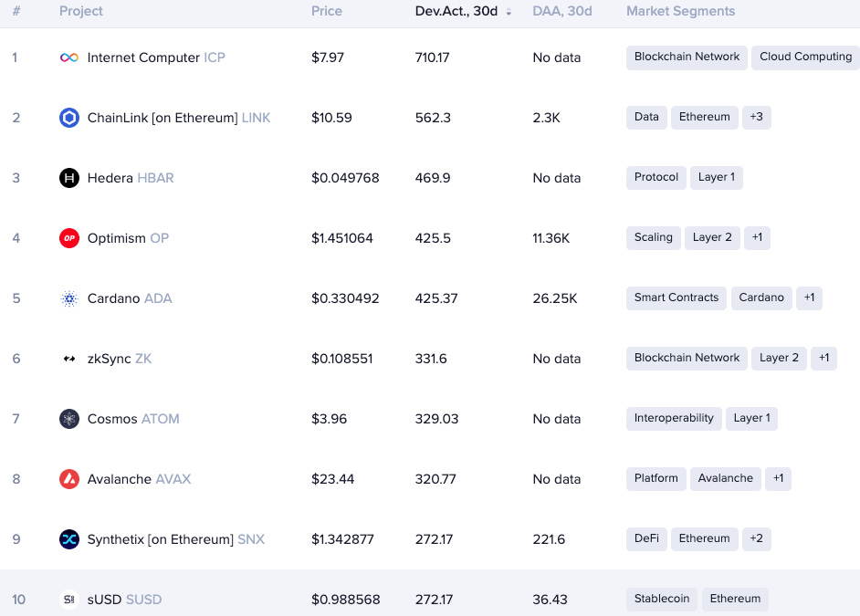Open the Avalanche AVAX project page

tap(139, 479)
